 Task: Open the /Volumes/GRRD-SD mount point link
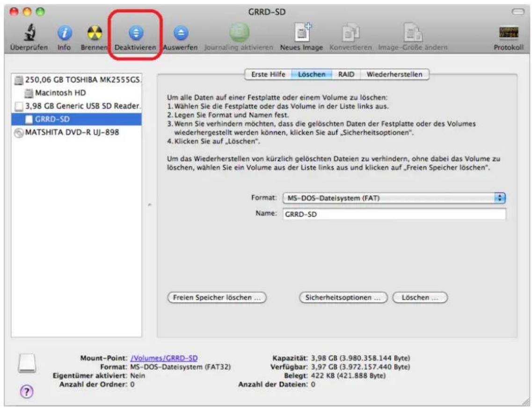(x=164, y=358)
